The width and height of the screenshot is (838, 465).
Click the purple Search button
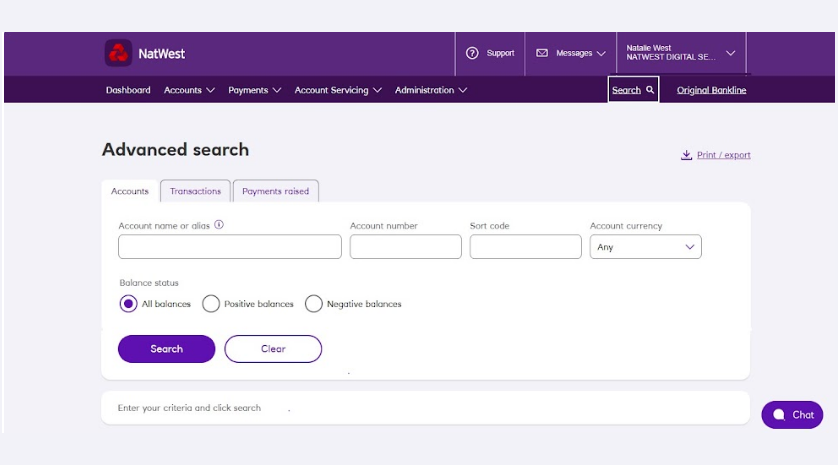point(166,348)
